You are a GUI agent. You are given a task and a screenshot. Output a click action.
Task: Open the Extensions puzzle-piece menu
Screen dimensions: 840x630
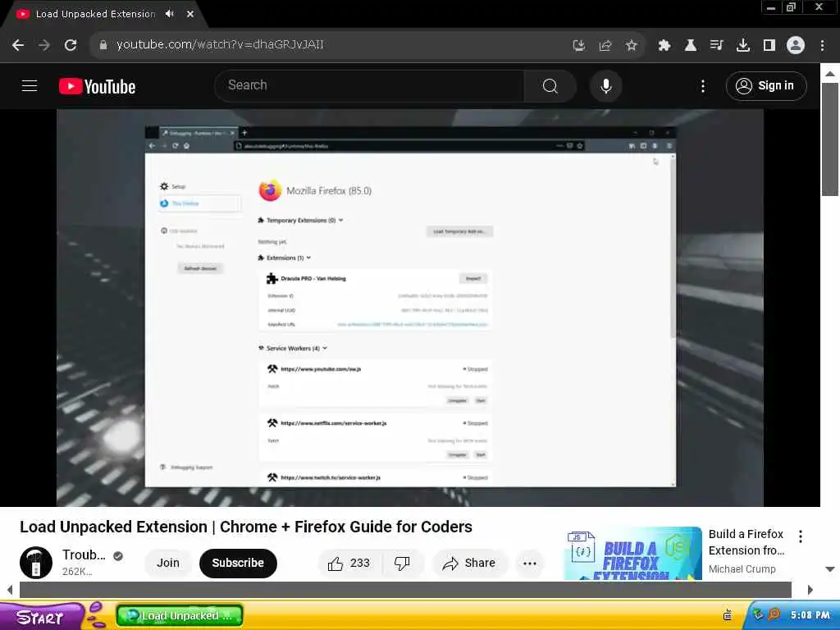coord(664,46)
